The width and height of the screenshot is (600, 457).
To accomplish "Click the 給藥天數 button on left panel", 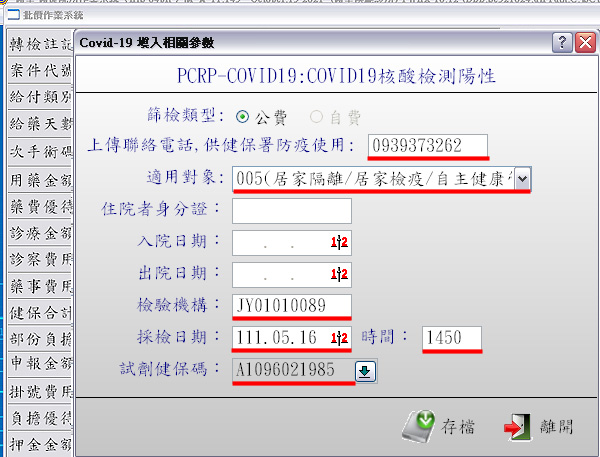I will point(39,125).
